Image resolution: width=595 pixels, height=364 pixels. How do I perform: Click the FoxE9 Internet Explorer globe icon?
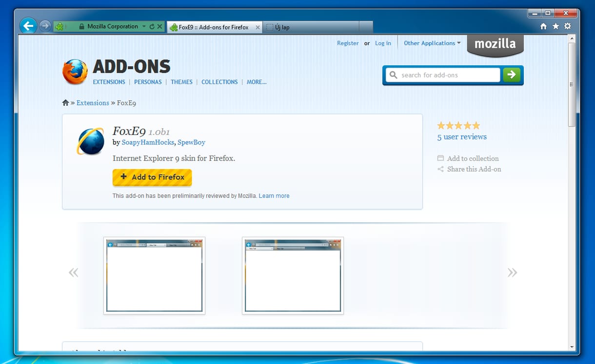pyautogui.click(x=90, y=141)
